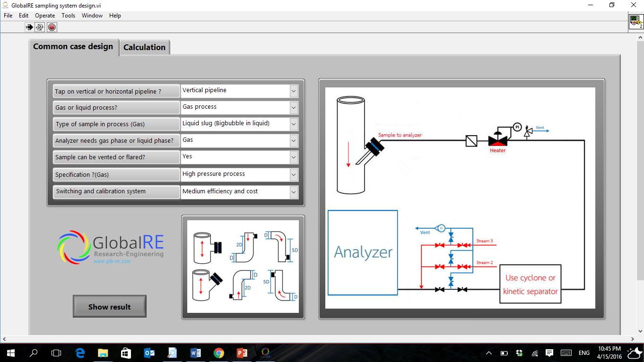Open the Liquid slug sample type dropdown
This screenshot has height=362, width=644.
point(294,124)
